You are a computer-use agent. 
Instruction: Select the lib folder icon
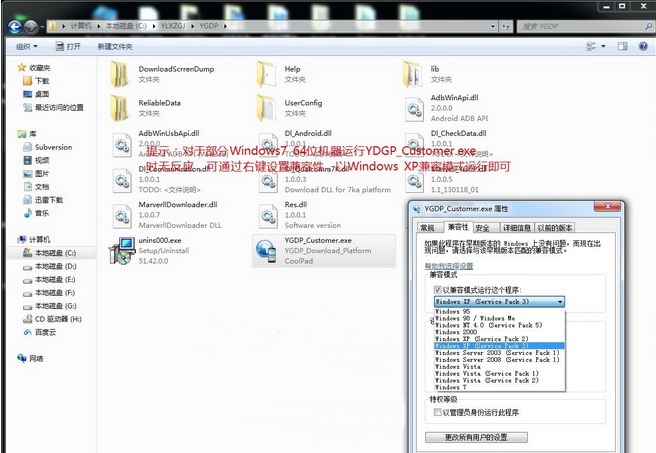(413, 74)
